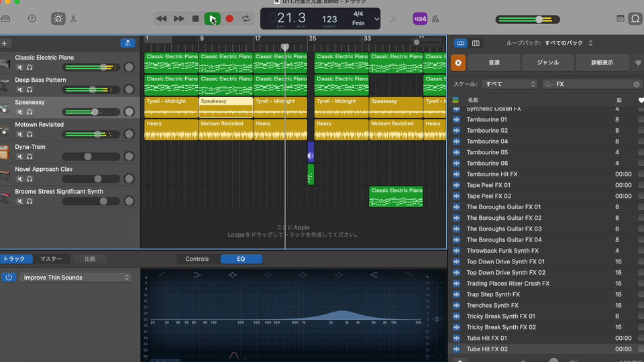Image resolution: width=644 pixels, height=362 pixels.
Task: Mute the Classic Electric Piano track
Action: tap(19, 67)
